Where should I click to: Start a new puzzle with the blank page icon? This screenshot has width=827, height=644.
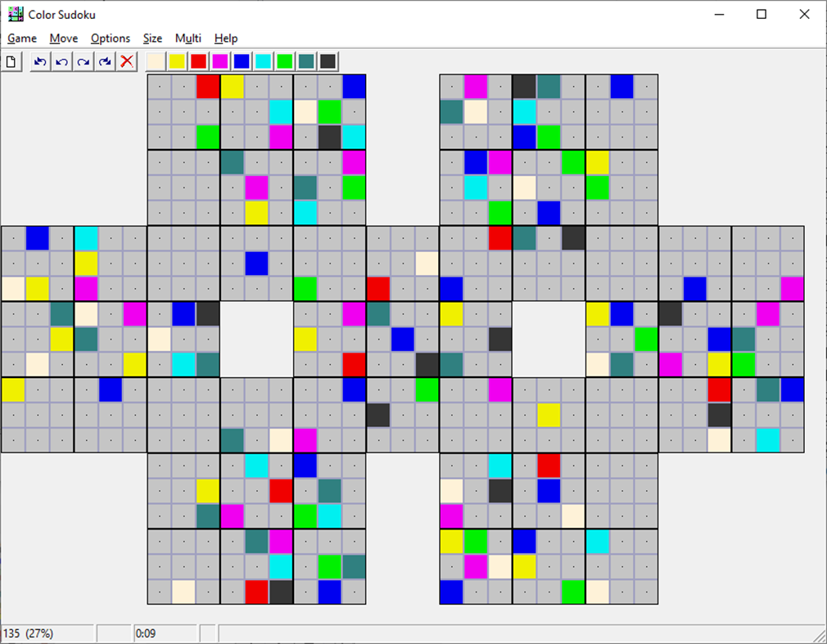click(x=11, y=61)
